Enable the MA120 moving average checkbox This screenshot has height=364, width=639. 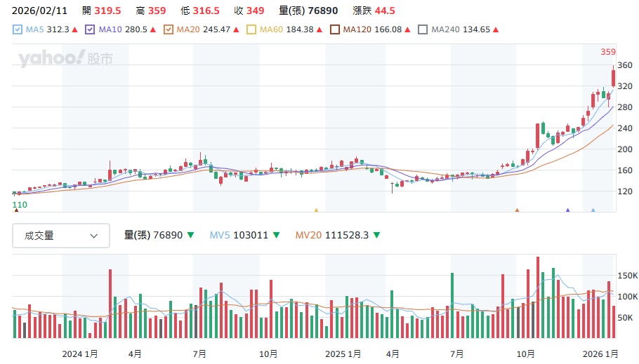[x=335, y=29]
